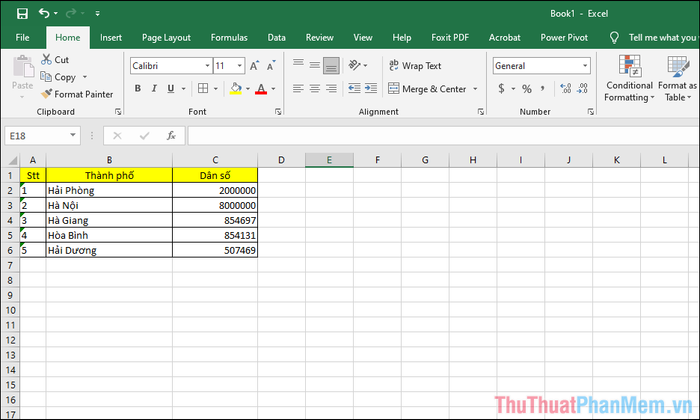This screenshot has height=420, width=700.
Task: Open Clipboard pane dialog launcher
Action: coord(118,112)
